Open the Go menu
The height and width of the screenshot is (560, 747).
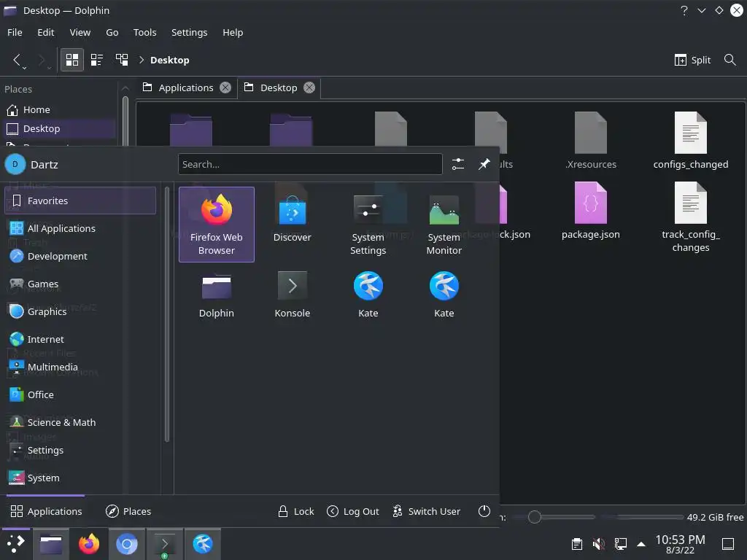point(112,32)
